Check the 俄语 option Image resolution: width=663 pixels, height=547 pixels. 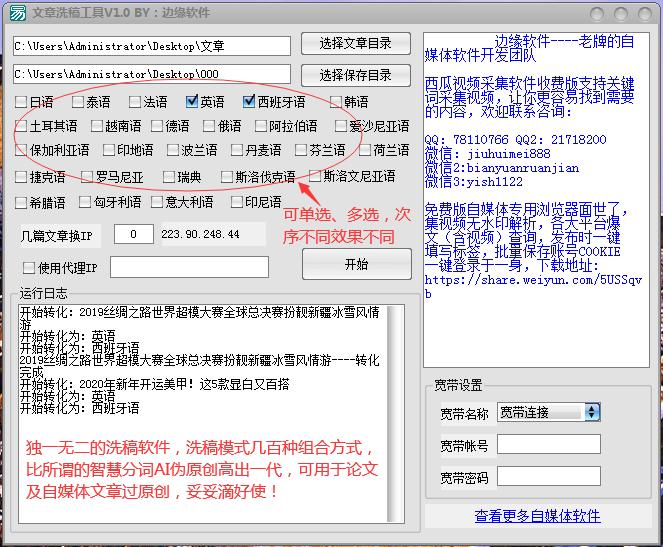[209, 126]
